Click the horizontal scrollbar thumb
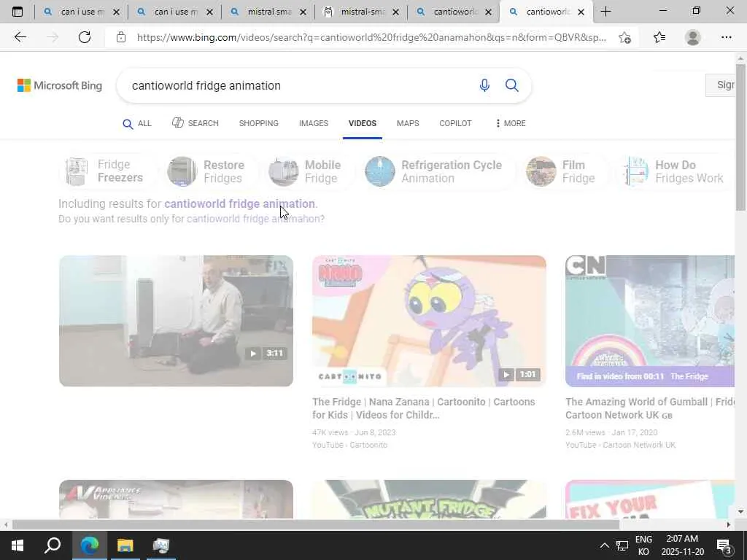 [315, 525]
